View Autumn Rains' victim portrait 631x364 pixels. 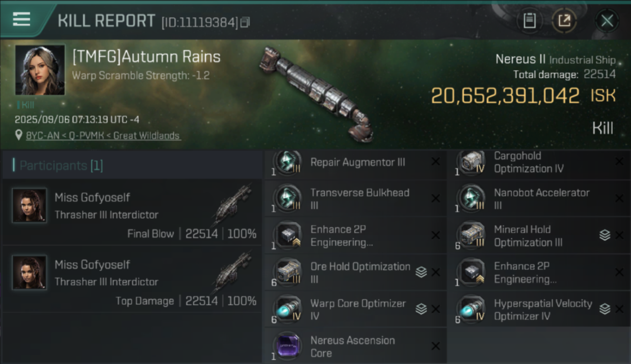pos(40,70)
